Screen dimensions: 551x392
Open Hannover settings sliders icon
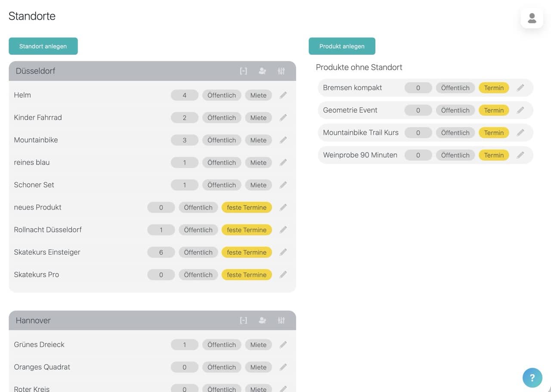pyautogui.click(x=281, y=320)
